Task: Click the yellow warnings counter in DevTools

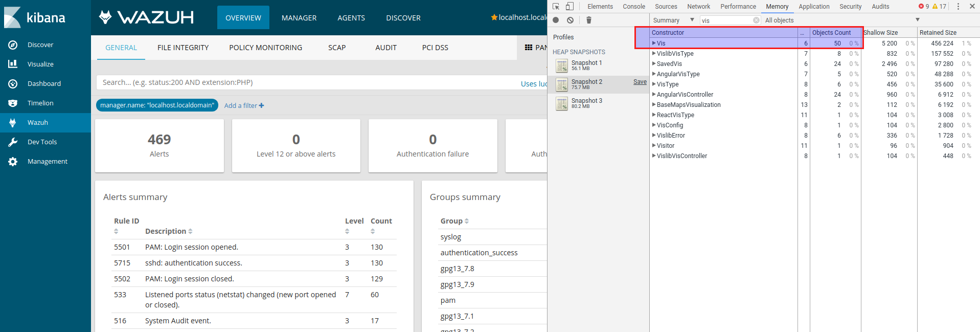Action: click(x=940, y=6)
